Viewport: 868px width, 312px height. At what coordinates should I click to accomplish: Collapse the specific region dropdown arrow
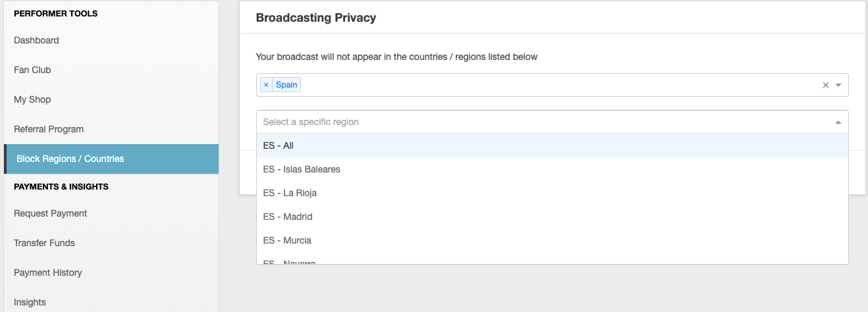click(838, 122)
